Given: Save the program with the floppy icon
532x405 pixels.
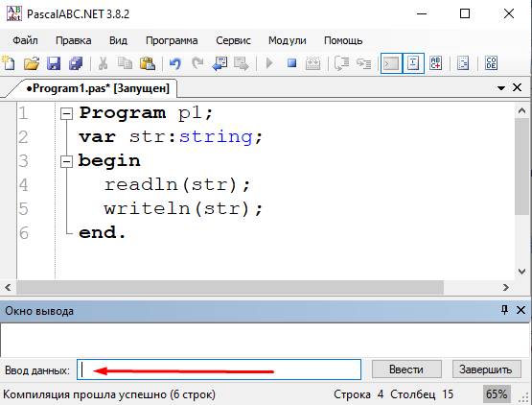Looking at the screenshot, I should (x=54, y=63).
